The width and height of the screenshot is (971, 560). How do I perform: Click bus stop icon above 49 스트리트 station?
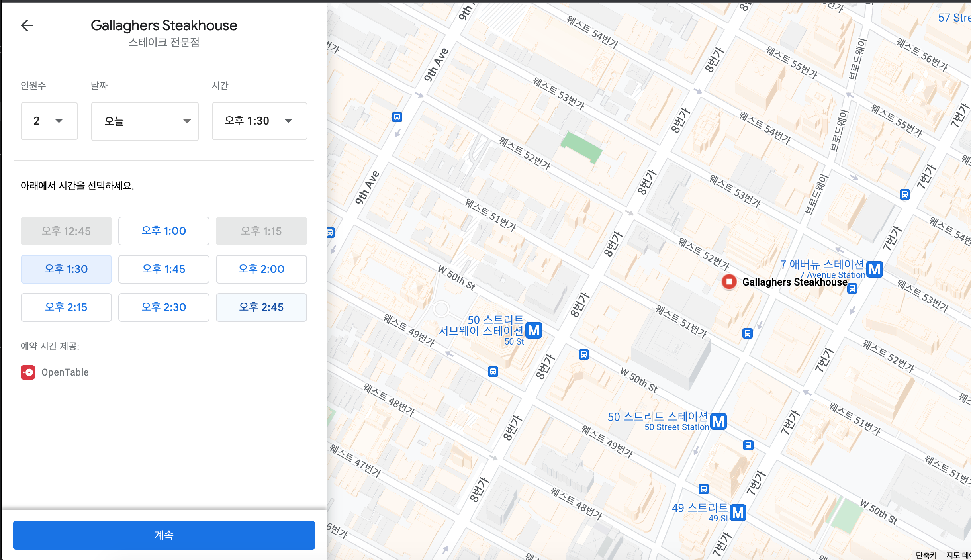tap(703, 489)
